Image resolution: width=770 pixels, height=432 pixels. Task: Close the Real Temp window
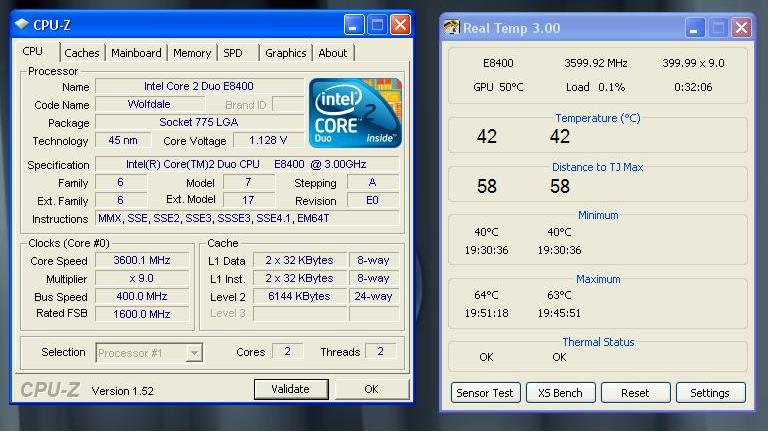(742, 28)
